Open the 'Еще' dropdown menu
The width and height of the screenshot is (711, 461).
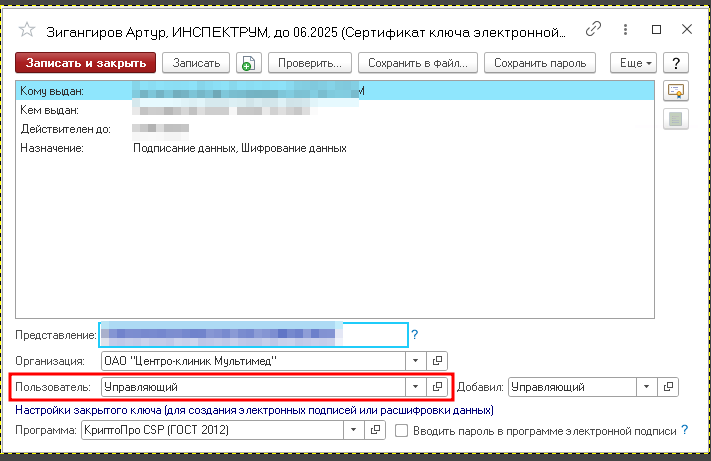point(633,63)
